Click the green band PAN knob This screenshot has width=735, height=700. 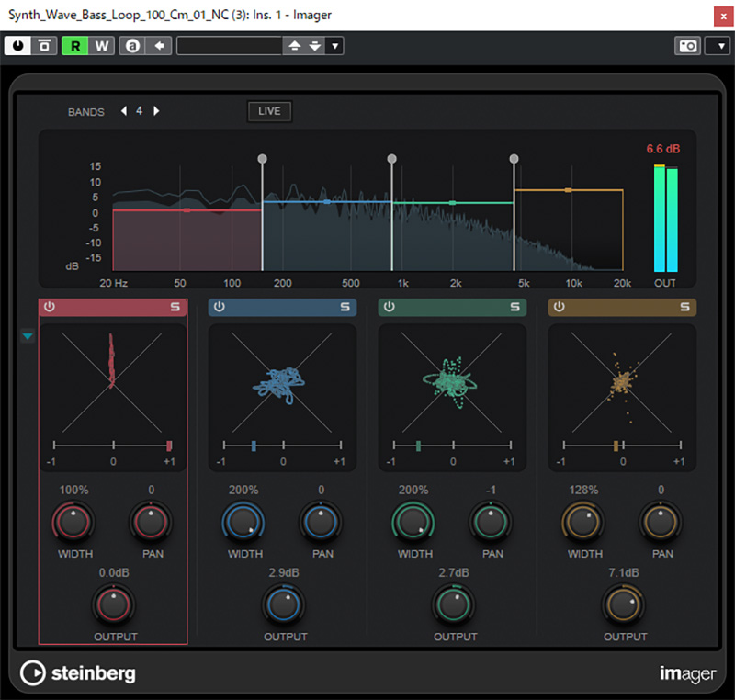pyautogui.click(x=491, y=522)
